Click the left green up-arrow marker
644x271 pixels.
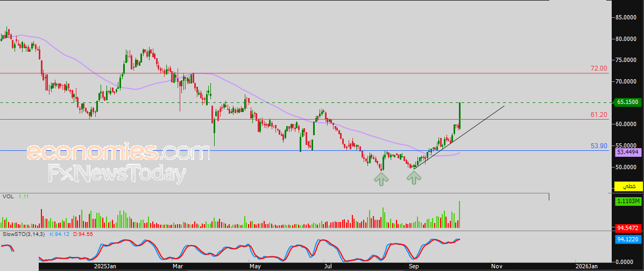pos(381,179)
